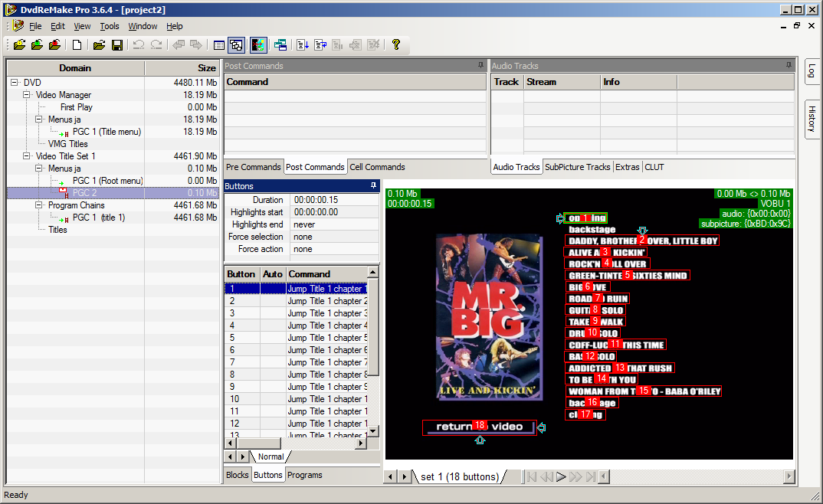The height and width of the screenshot is (504, 823).
Task: Toggle the Audio Tracks panel pin
Action: 789,66
